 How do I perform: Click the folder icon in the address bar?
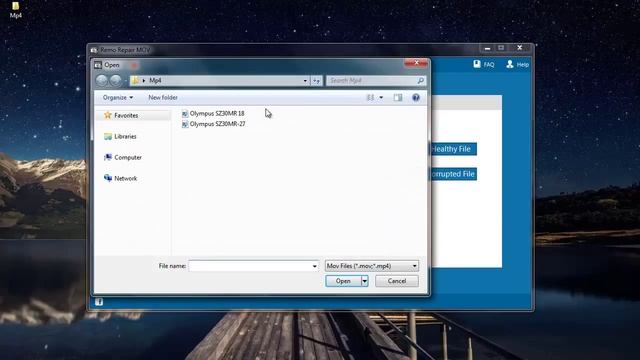coord(135,80)
